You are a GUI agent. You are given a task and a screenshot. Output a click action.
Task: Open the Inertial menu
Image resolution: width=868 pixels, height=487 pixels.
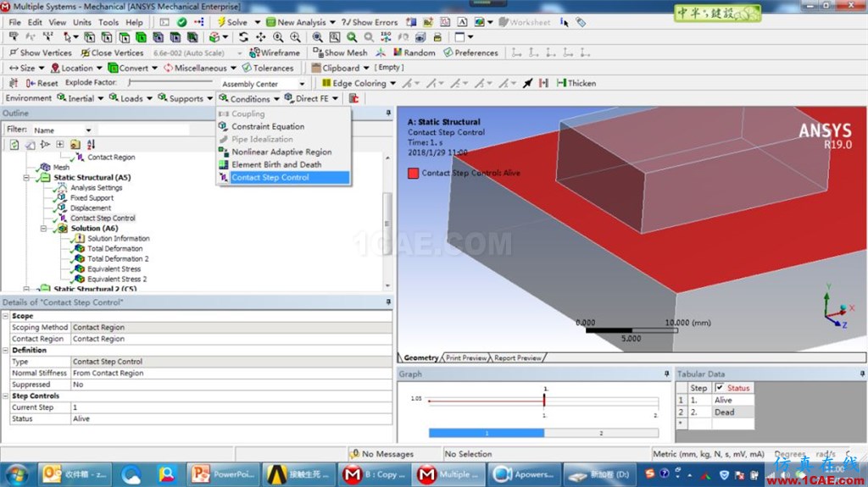81,98
